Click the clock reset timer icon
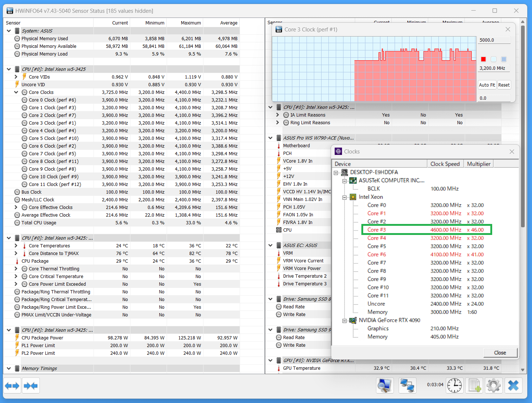 click(x=455, y=385)
